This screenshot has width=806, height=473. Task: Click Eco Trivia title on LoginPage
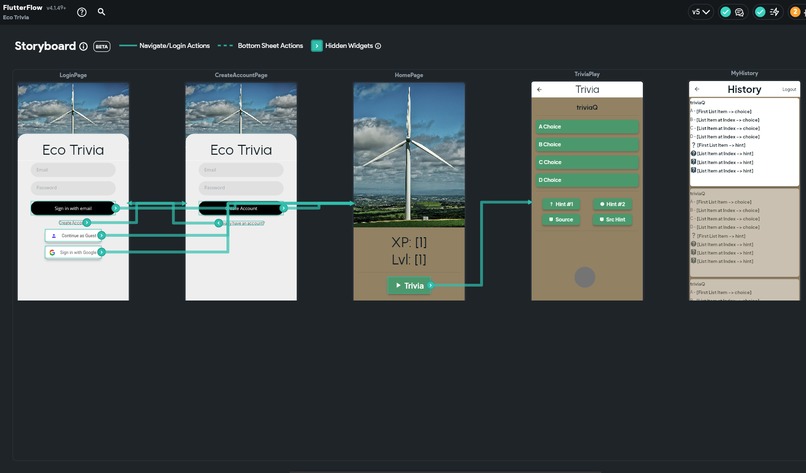click(73, 150)
